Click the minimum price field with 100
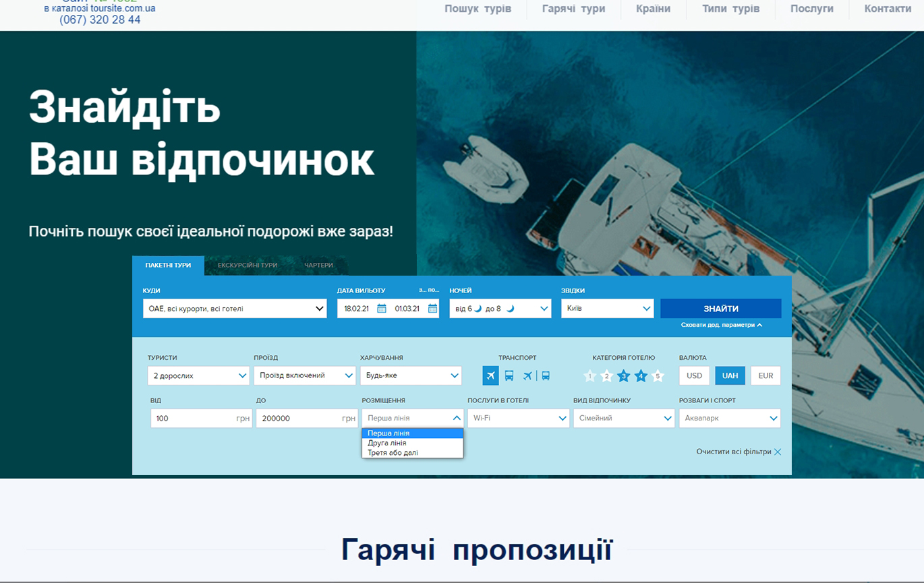The height and width of the screenshot is (583, 924). (x=201, y=418)
